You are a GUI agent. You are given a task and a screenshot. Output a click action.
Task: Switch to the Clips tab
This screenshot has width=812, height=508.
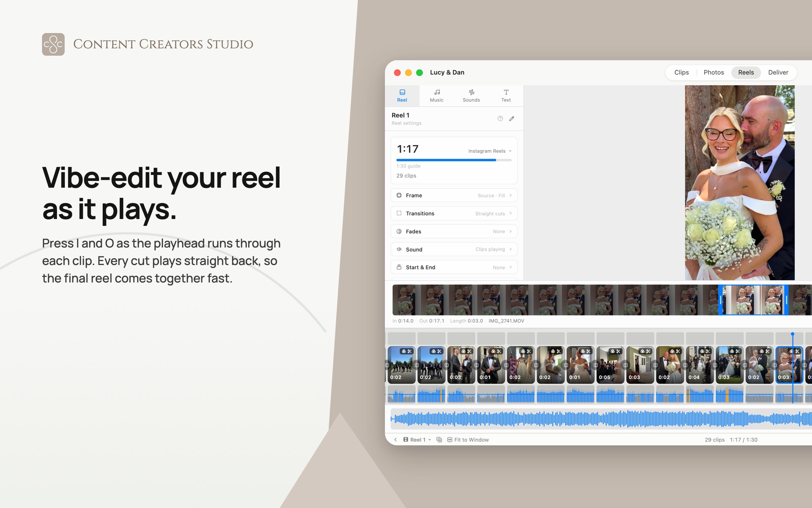pos(681,72)
